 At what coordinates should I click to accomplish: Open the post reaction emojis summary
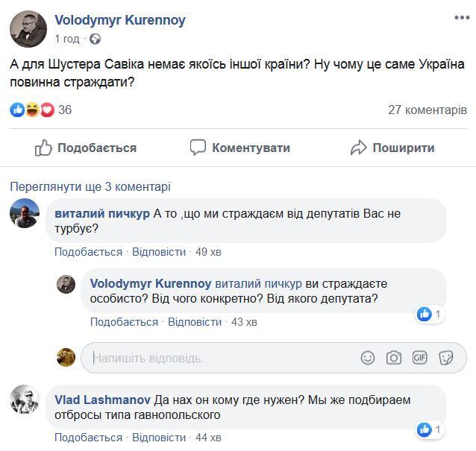[x=32, y=110]
